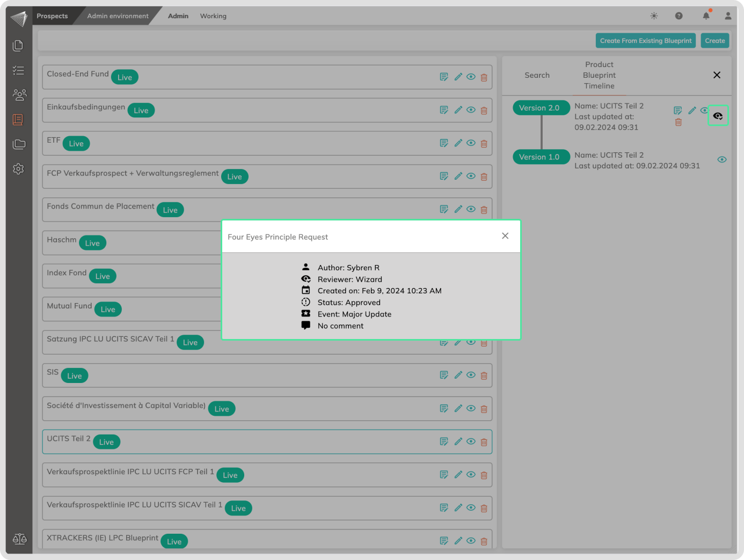Edit the ETF blueprint with pencil icon
This screenshot has width=744, height=560.
(x=458, y=143)
